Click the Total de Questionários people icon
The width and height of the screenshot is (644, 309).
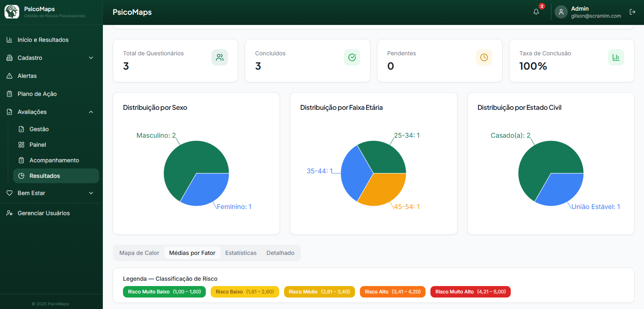220,57
